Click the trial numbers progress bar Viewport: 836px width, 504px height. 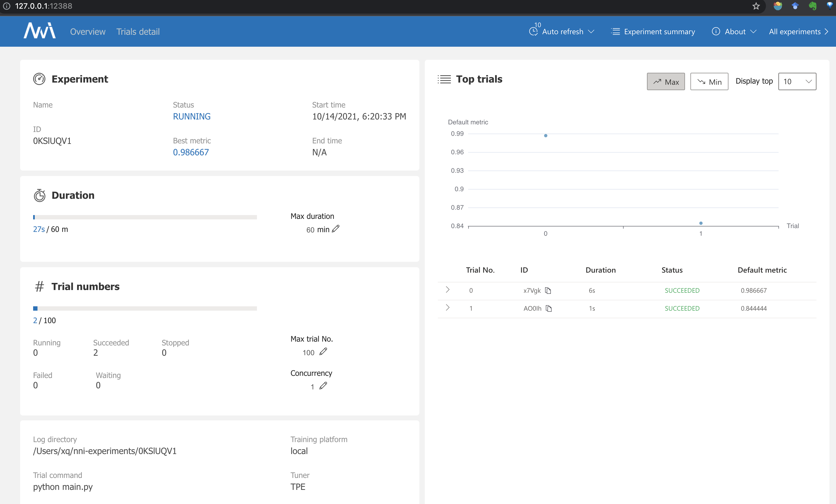(145, 308)
